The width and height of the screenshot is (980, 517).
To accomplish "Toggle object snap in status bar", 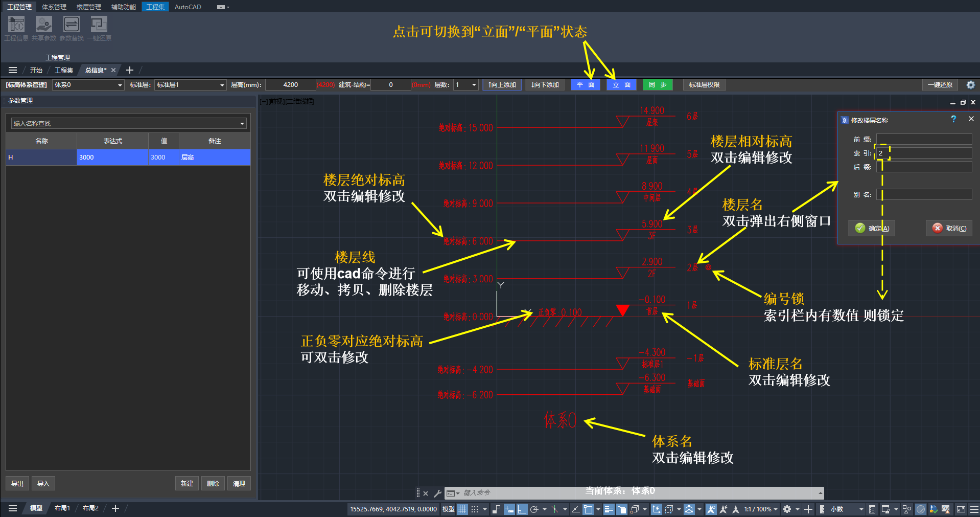I will (588, 509).
